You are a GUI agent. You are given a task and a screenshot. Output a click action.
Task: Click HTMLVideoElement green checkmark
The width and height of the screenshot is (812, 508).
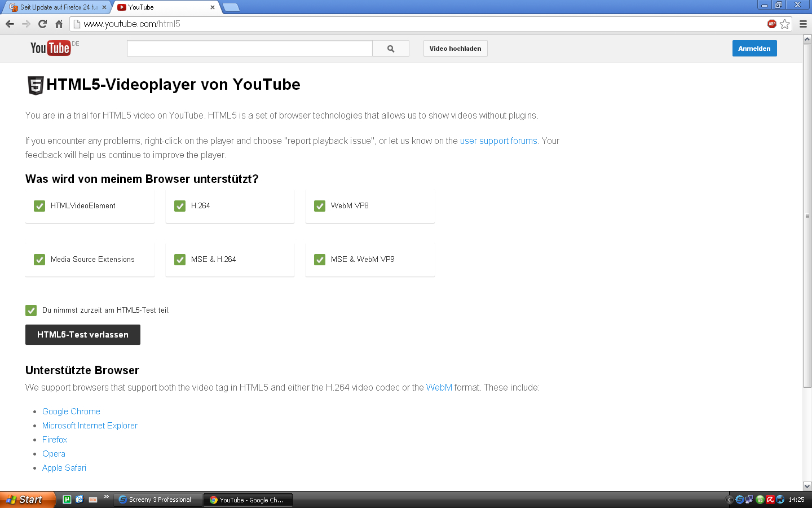[39, 206]
